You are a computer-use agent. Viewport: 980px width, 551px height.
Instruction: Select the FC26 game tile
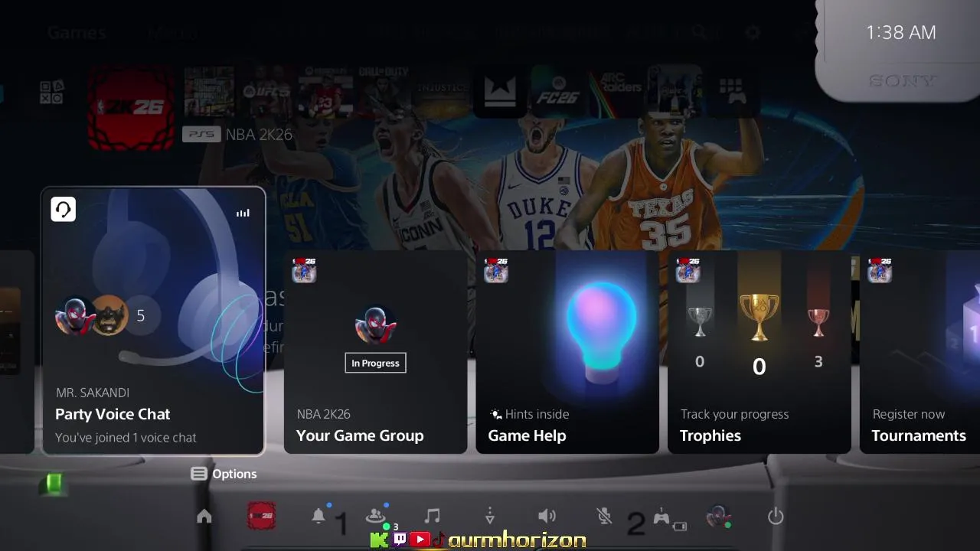click(560, 92)
